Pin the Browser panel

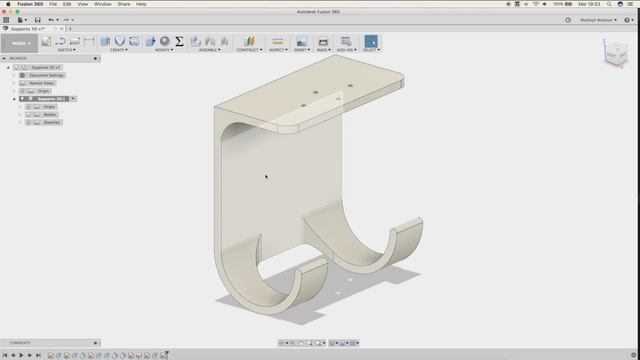[x=96, y=58]
